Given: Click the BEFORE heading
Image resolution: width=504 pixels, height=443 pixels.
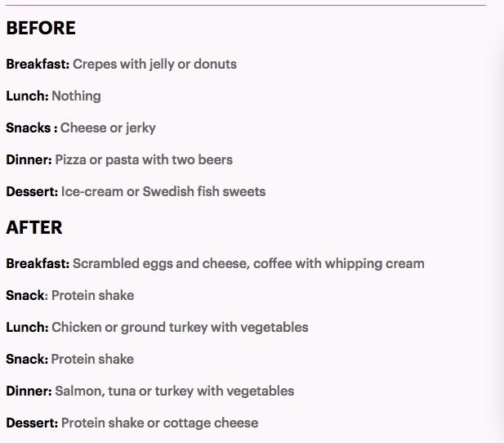Looking at the screenshot, I should click(x=41, y=29).
